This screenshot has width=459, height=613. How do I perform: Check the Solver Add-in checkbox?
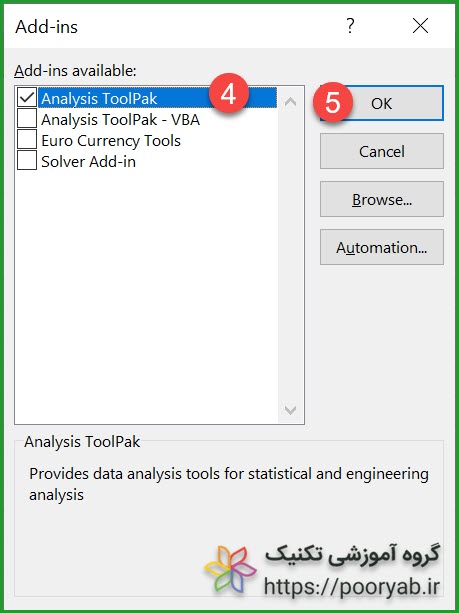27,161
